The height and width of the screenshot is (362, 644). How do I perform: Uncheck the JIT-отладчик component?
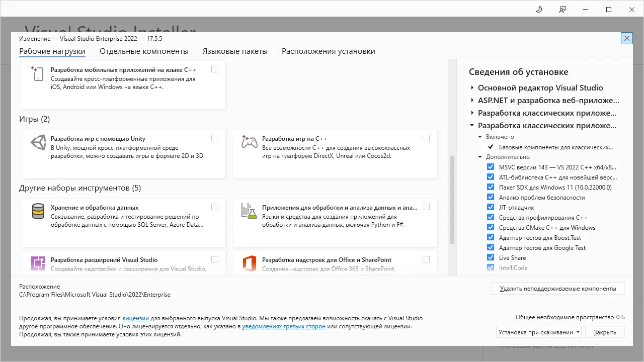[491, 207]
